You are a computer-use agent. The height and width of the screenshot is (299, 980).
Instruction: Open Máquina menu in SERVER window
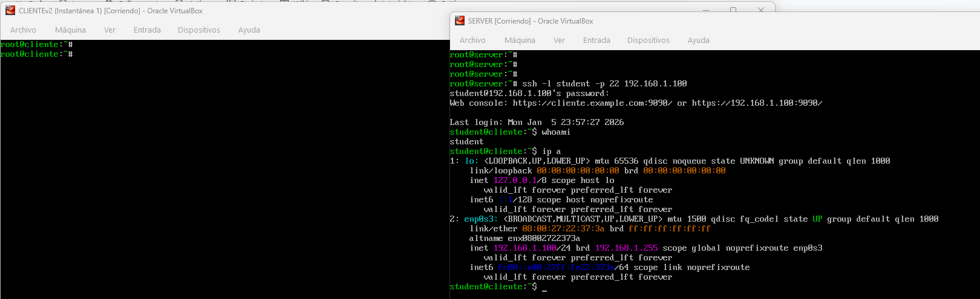click(520, 40)
